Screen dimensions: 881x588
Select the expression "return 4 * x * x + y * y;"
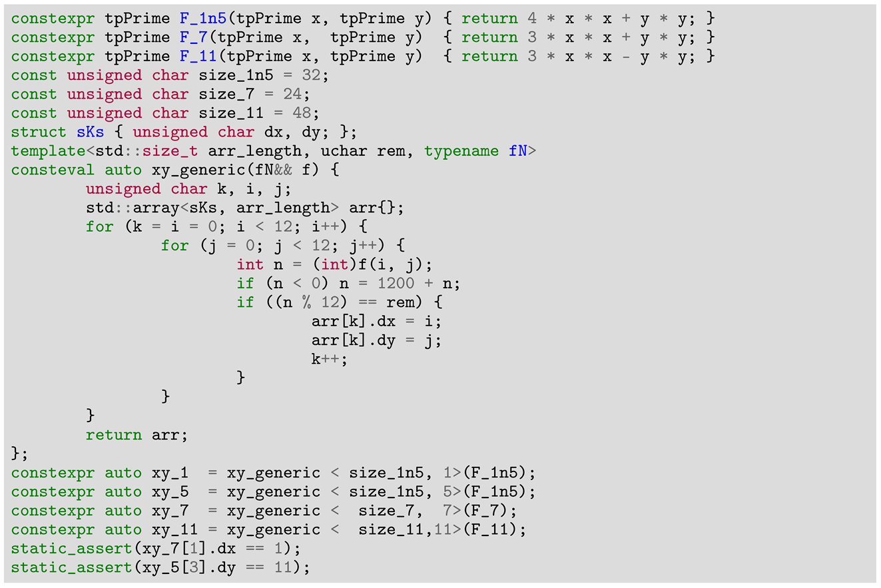(579, 18)
